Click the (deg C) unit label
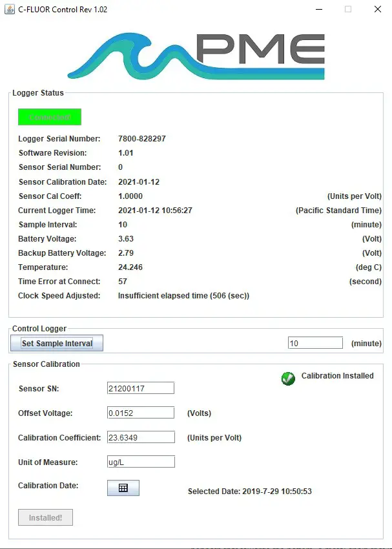The height and width of the screenshot is (549, 392). click(x=369, y=267)
